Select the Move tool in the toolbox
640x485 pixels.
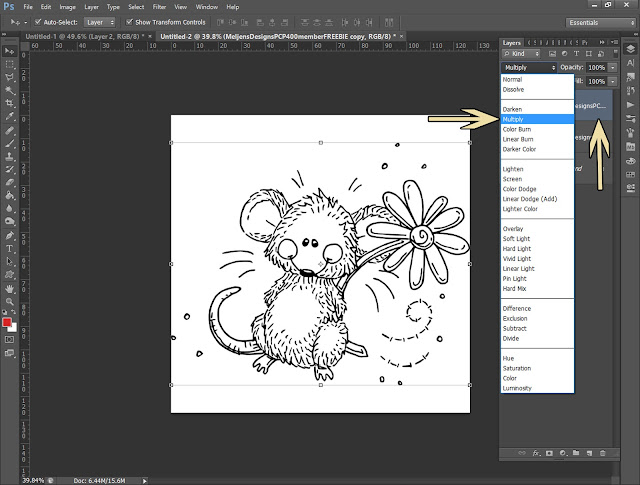coord(9,49)
